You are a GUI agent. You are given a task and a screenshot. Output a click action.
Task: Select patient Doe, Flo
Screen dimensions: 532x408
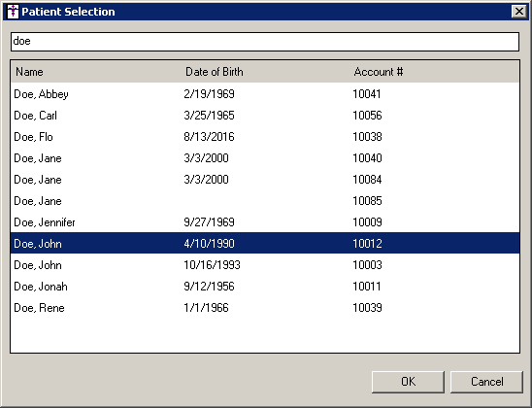[x=265, y=137]
